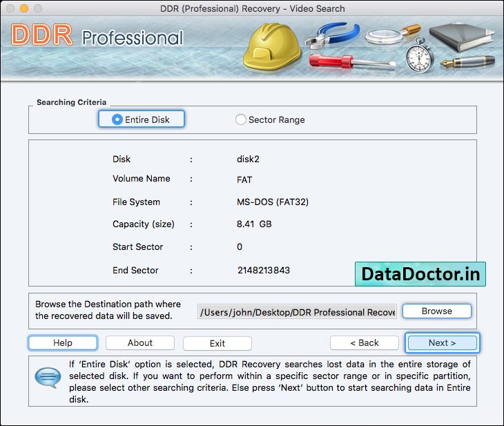Click the MS-DOS (FAT32) file system value
Screen dimensions: 504x426
coord(273,202)
